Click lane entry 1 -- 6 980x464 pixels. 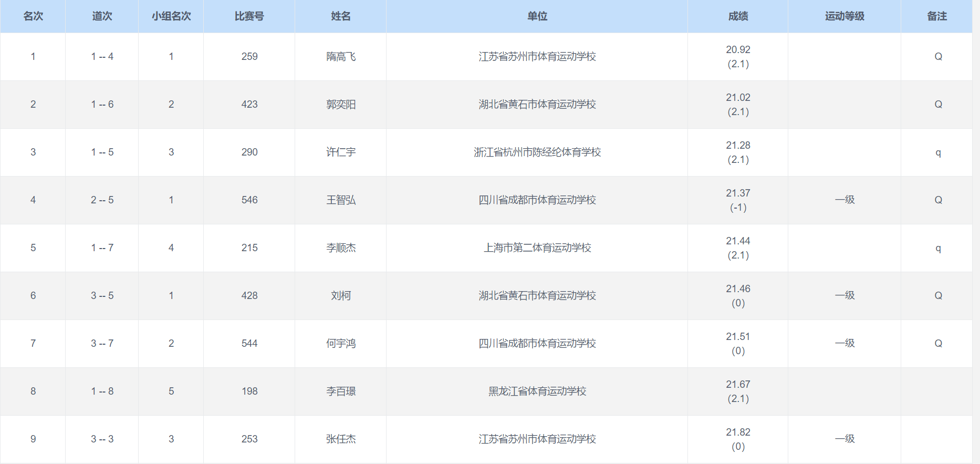coord(102,105)
